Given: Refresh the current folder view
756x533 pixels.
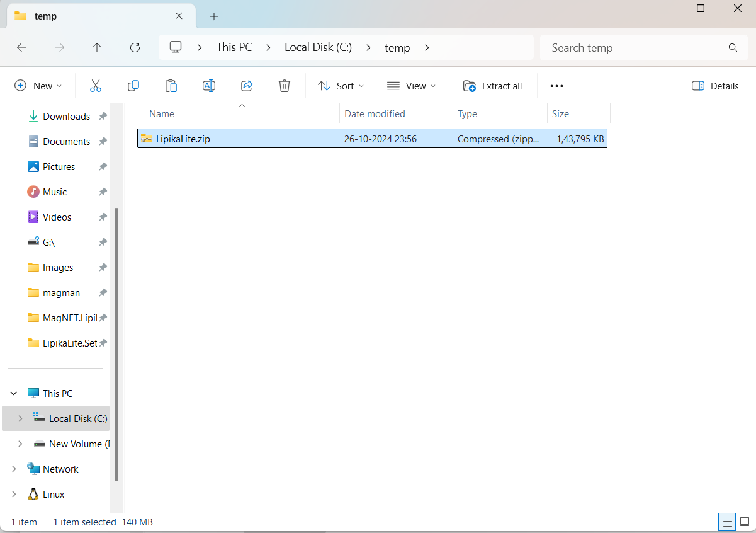Looking at the screenshot, I should click(x=135, y=47).
